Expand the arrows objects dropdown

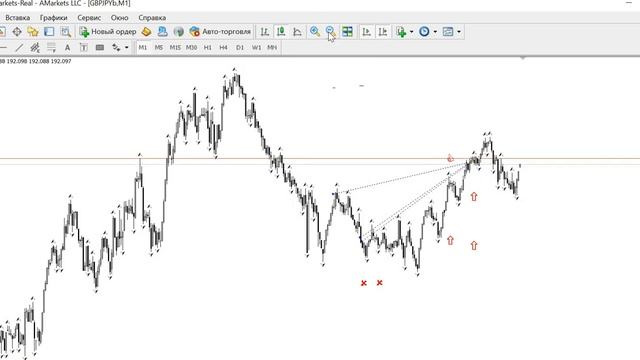pyautogui.click(x=127, y=48)
